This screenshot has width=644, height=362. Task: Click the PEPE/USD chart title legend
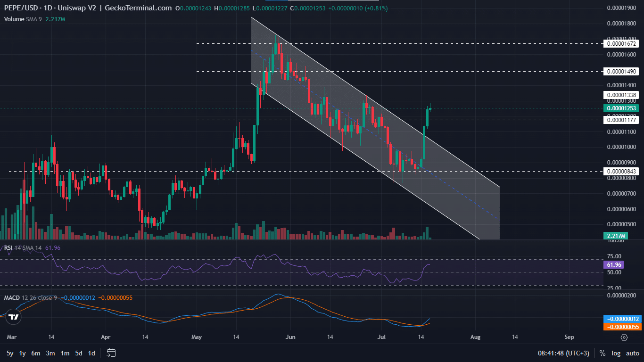click(88, 8)
